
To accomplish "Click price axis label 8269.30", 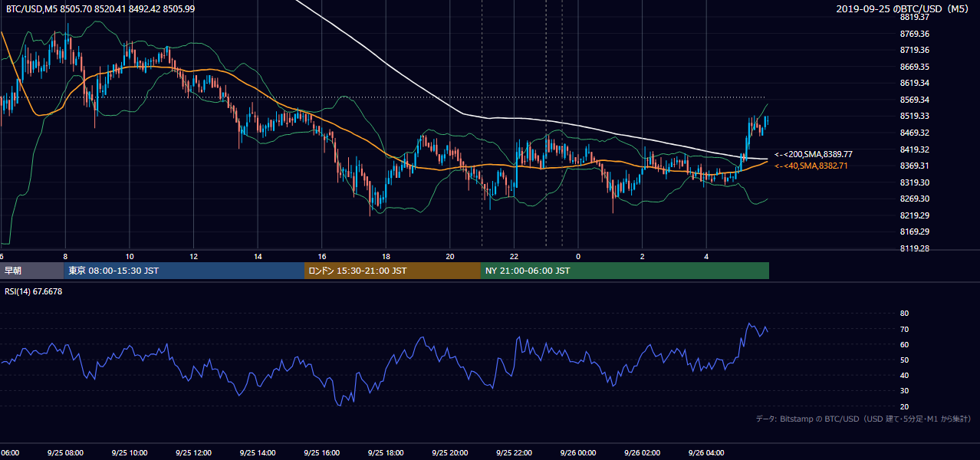I will (x=915, y=199).
